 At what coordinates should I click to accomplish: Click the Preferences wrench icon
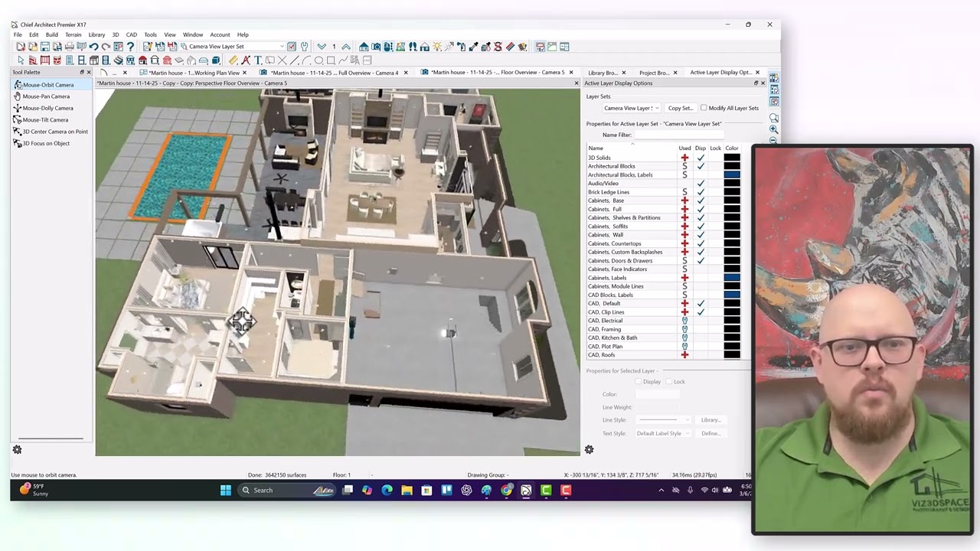[304, 47]
